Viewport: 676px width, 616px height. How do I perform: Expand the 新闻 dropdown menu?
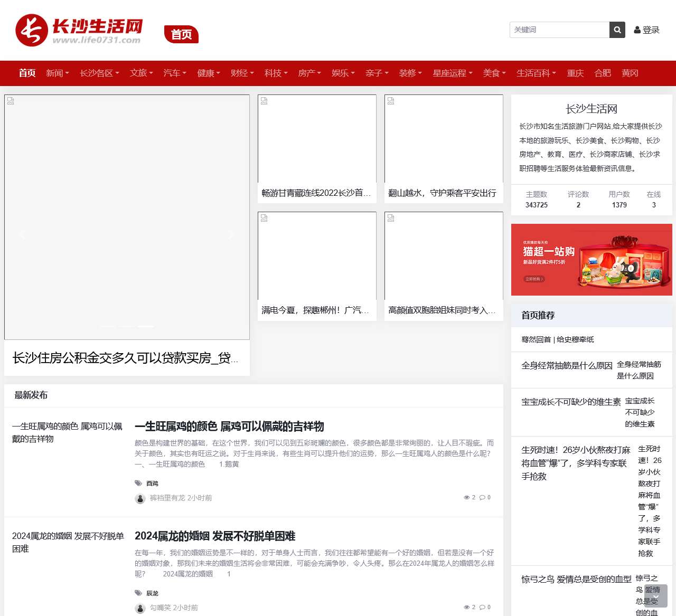[57, 73]
